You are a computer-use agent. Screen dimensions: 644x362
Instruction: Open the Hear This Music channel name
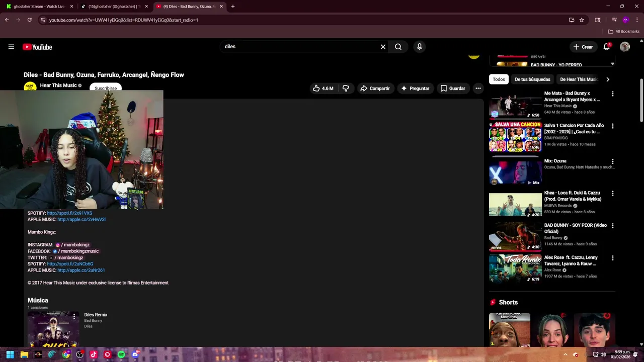click(x=58, y=85)
